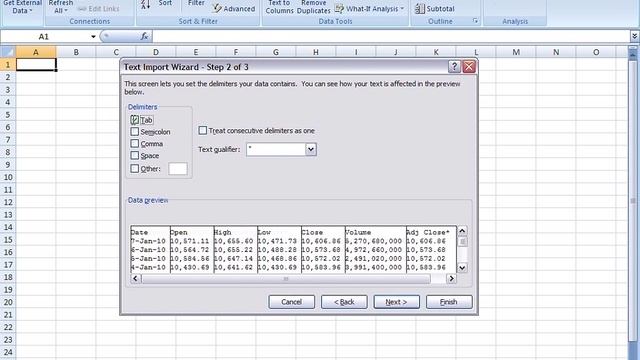The width and height of the screenshot is (640, 360).
Task: Click Close column header in preview
Action: (x=312, y=232)
